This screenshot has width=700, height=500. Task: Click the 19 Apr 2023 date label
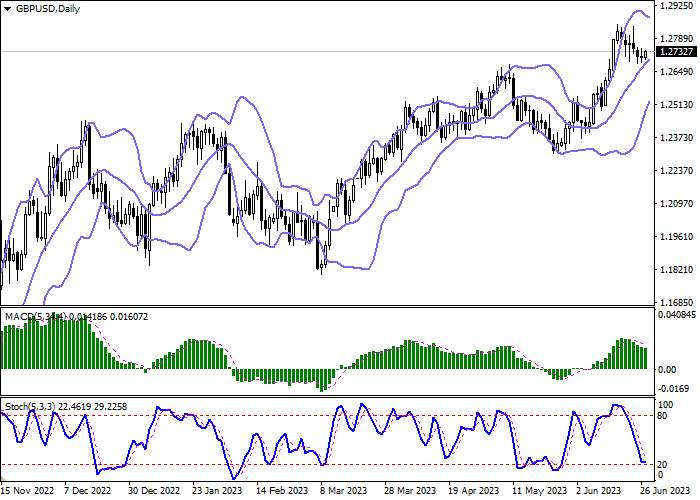click(474, 491)
